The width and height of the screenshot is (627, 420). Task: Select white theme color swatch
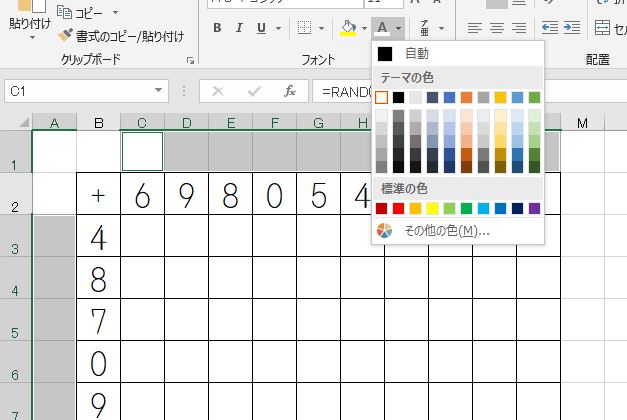pos(381,97)
